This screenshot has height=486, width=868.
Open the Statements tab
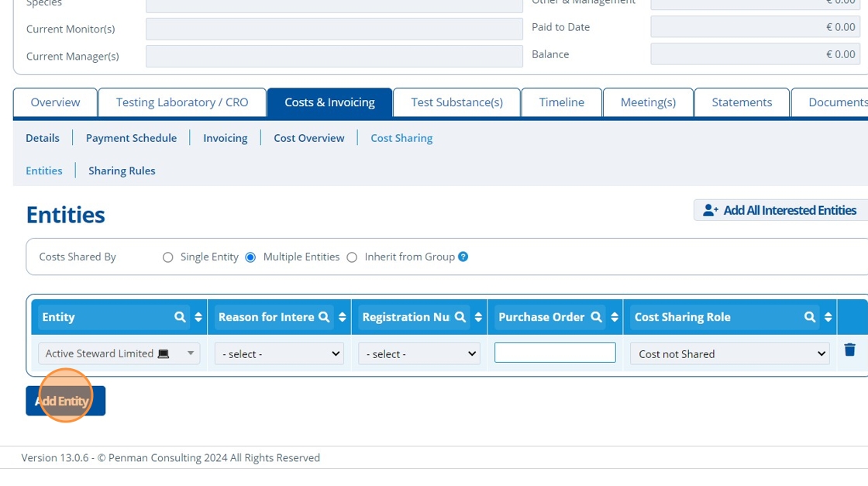[742, 102]
